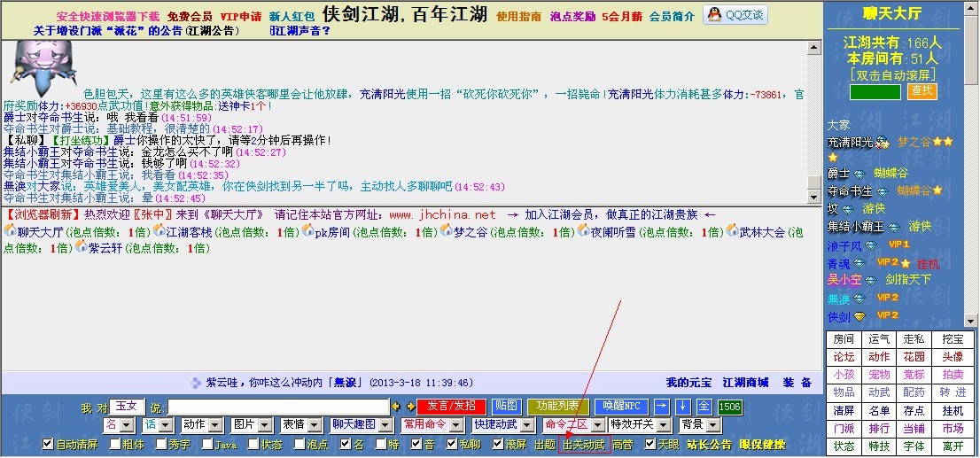Open 房间 in the function grid
Image resolution: width=980 pixels, height=458 pixels.
[844, 339]
